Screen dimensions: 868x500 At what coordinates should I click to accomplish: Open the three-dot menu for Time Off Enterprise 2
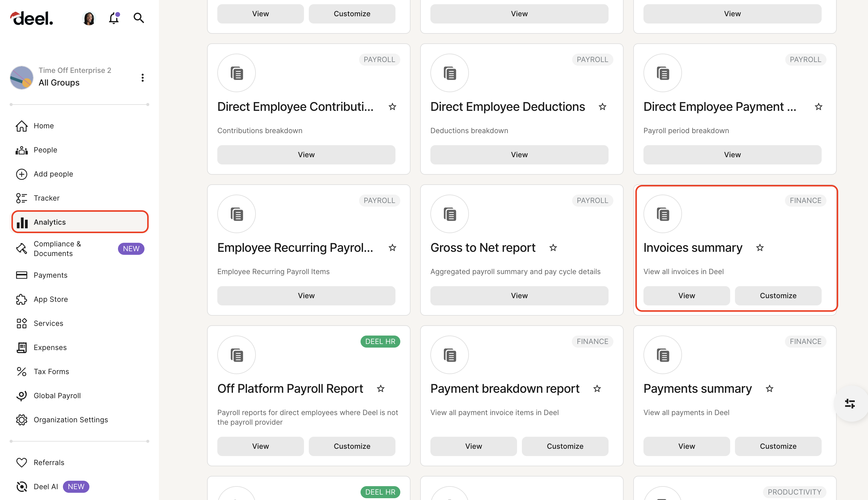click(143, 78)
